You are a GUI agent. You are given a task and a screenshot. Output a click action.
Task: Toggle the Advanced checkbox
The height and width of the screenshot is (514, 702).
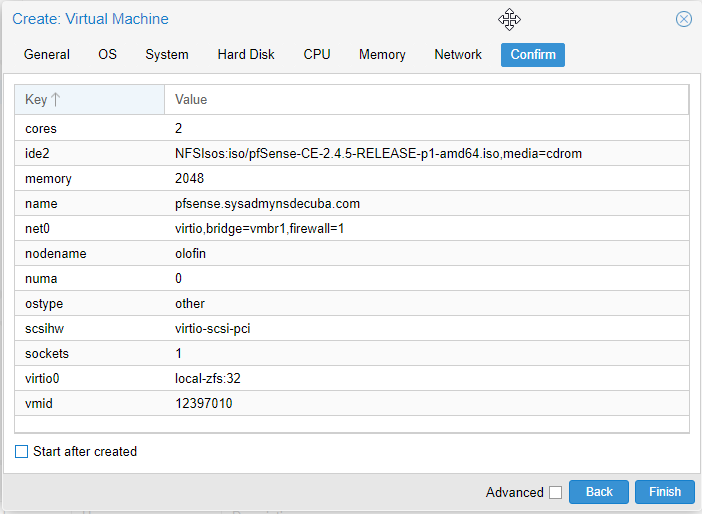point(555,492)
